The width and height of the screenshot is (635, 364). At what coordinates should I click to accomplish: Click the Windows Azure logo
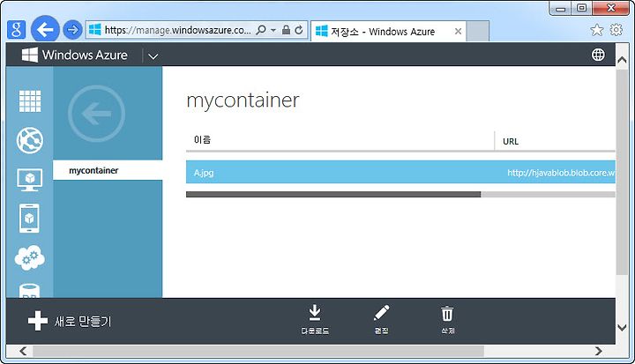(74, 55)
